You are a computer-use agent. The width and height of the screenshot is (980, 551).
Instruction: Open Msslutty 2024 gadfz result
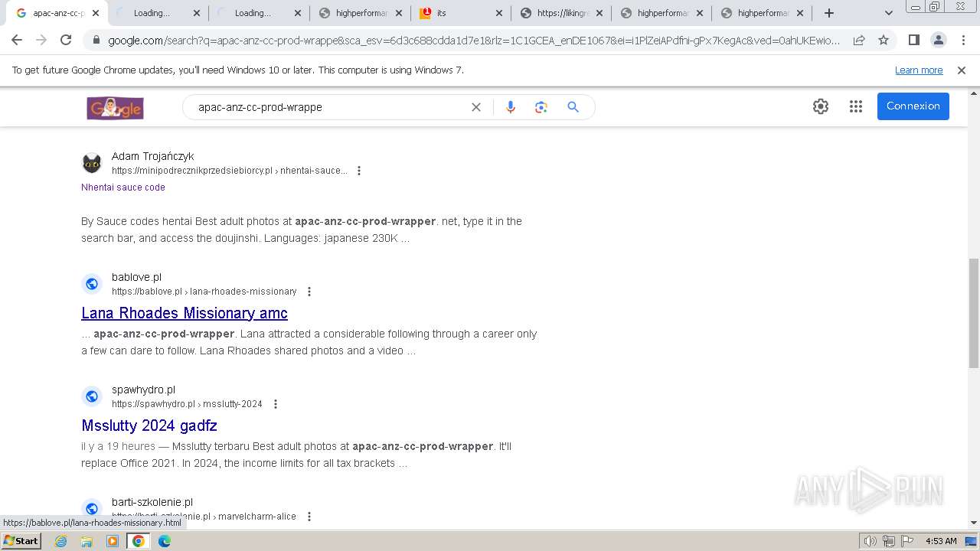click(x=149, y=425)
